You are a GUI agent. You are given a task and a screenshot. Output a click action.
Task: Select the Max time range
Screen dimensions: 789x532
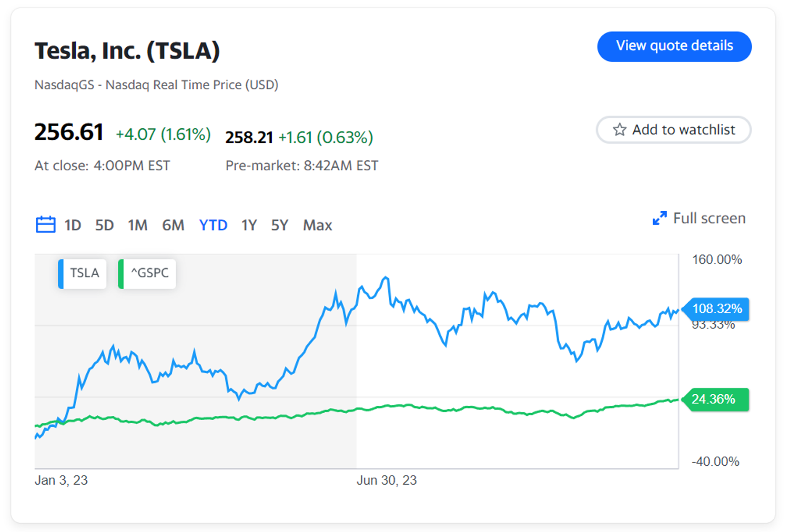pyautogui.click(x=317, y=225)
